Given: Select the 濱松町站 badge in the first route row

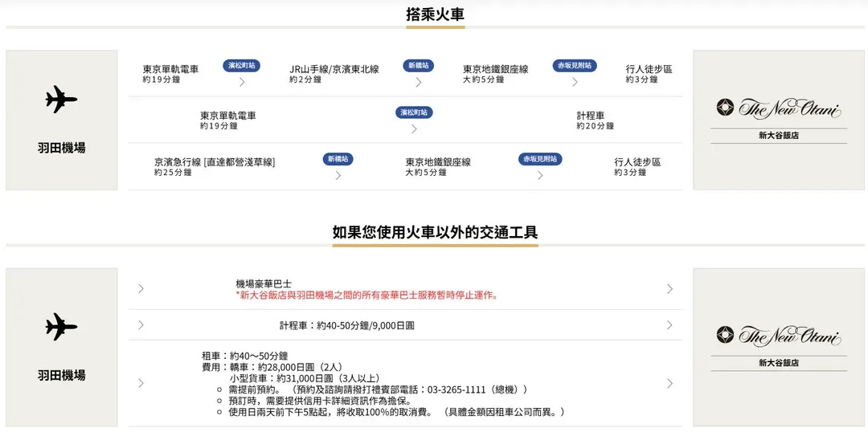Looking at the screenshot, I should (x=241, y=65).
